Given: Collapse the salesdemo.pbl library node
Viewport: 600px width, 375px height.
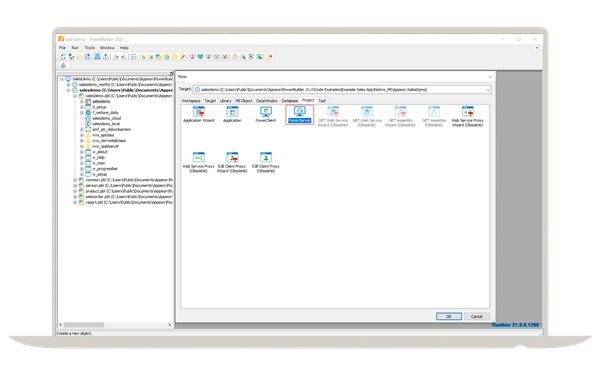Looking at the screenshot, I should click(x=75, y=96).
